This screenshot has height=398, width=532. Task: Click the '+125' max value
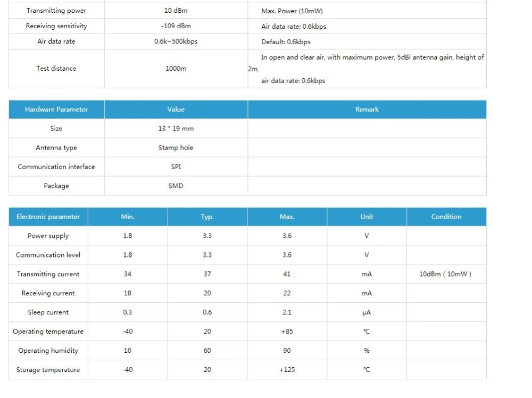pos(287,369)
